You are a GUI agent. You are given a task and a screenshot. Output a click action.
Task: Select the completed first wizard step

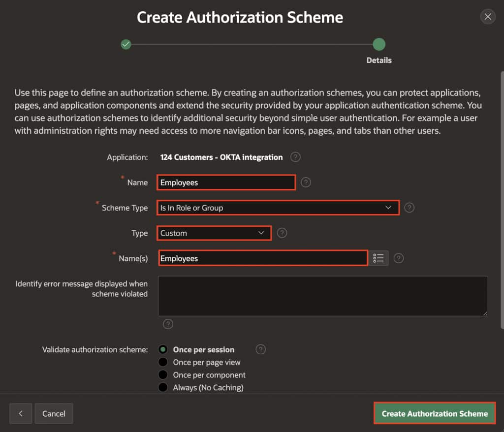(126, 44)
